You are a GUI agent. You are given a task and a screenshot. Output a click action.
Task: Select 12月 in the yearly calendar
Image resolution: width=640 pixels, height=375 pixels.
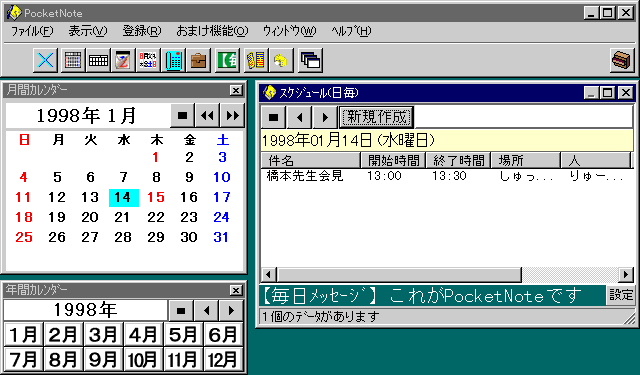point(223,359)
